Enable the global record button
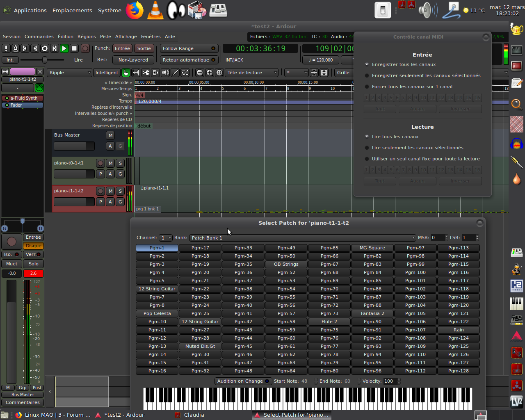The height and width of the screenshot is (420, 525). pyautogui.click(x=85, y=48)
